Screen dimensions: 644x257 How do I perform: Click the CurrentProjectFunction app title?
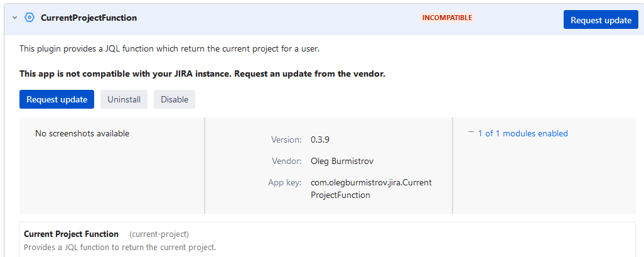pos(89,18)
